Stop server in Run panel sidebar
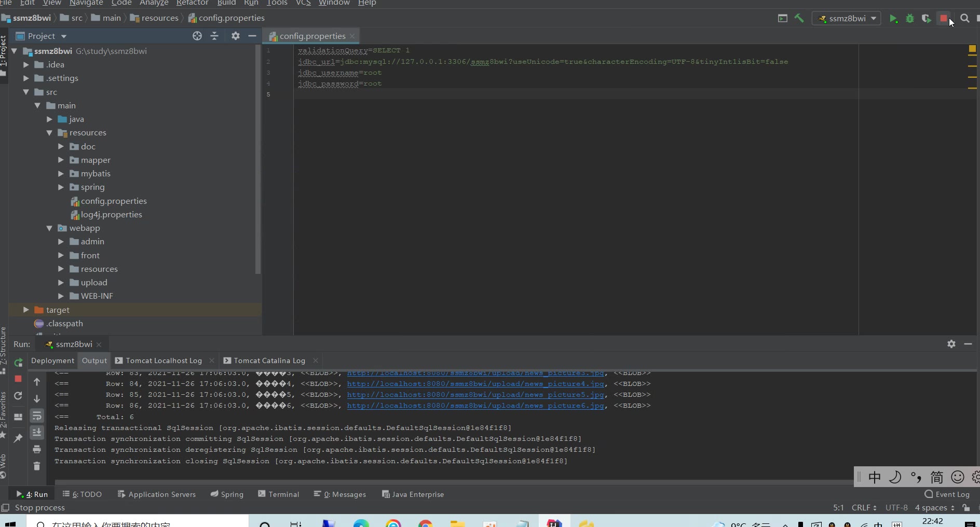This screenshot has height=527, width=980. pos(18,379)
